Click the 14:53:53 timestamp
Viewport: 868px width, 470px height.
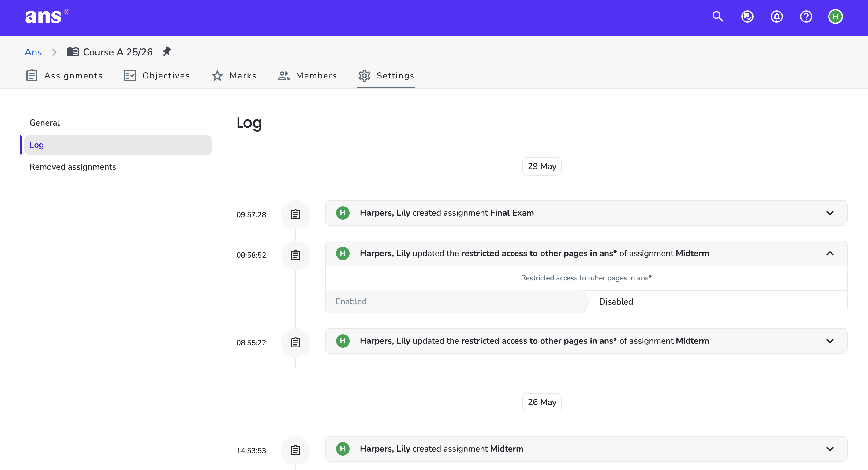coord(251,450)
